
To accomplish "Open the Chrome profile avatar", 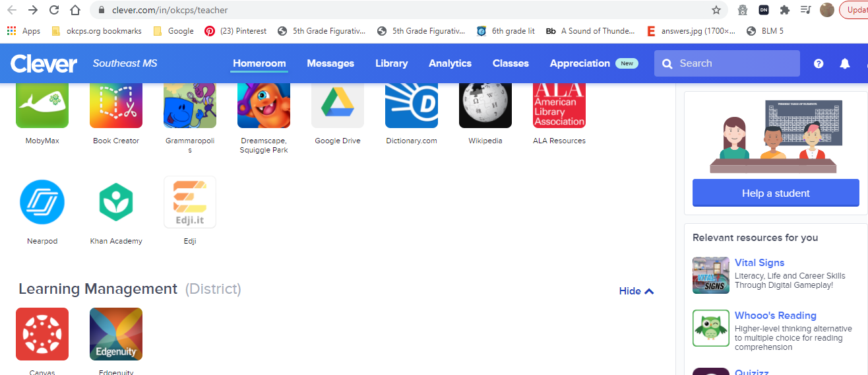I will tap(827, 10).
